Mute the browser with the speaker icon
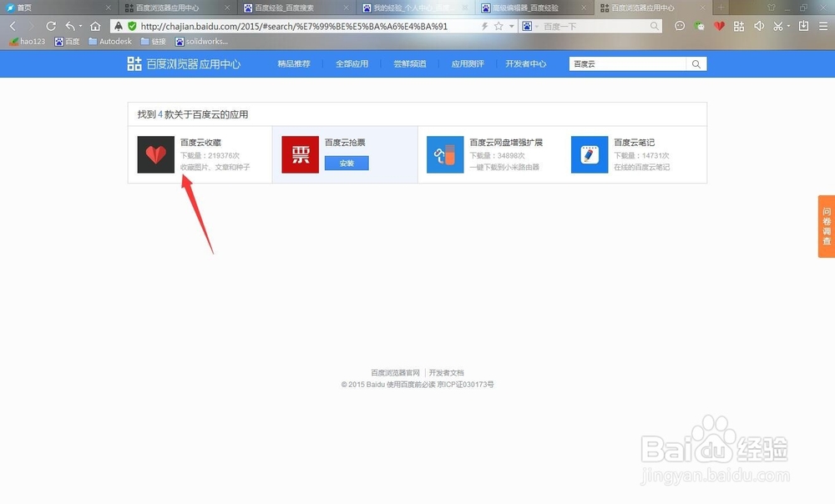This screenshot has height=504, width=835. pyautogui.click(x=759, y=26)
